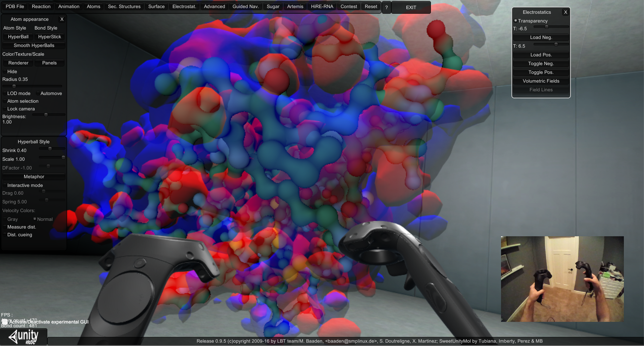Open the Atoms menu
Image resolution: width=644 pixels, height=346 pixels.
pos(94,6)
